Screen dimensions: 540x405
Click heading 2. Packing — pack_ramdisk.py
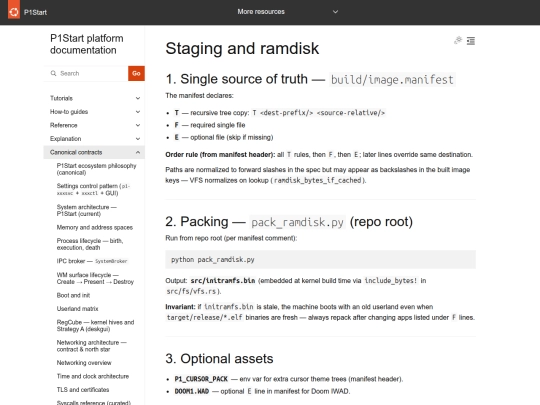(289, 222)
